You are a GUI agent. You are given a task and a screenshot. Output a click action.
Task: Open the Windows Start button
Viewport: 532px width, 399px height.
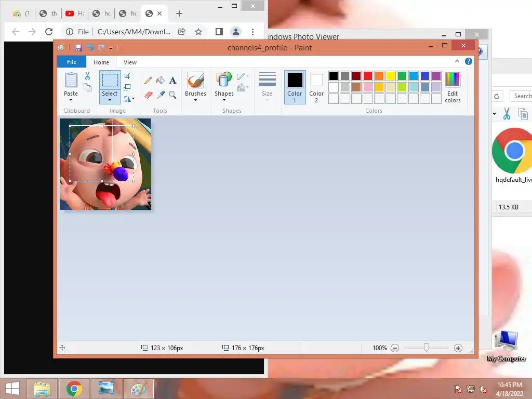point(12,389)
